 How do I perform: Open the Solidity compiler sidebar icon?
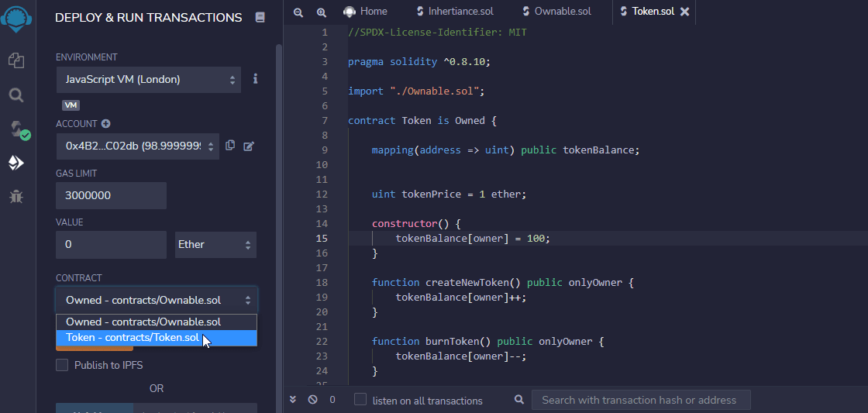pos(19,129)
